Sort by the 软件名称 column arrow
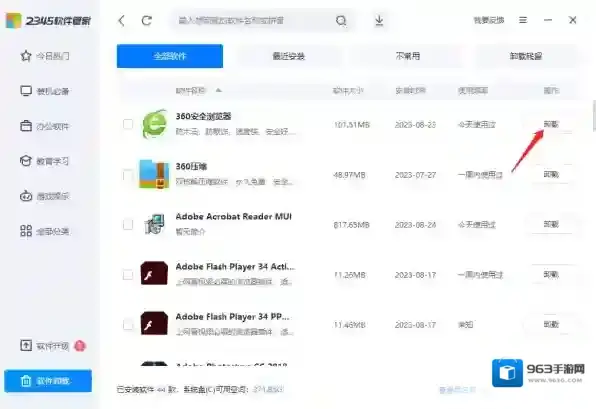 [219, 90]
